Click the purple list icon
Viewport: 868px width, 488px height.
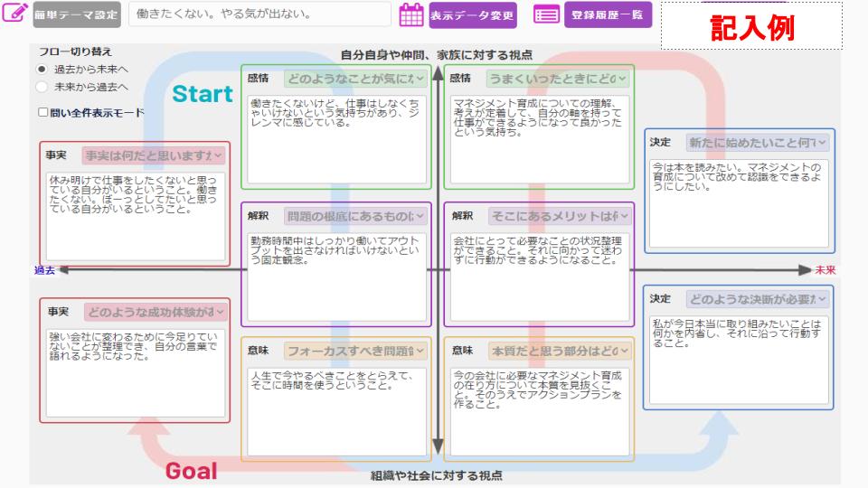pos(545,15)
